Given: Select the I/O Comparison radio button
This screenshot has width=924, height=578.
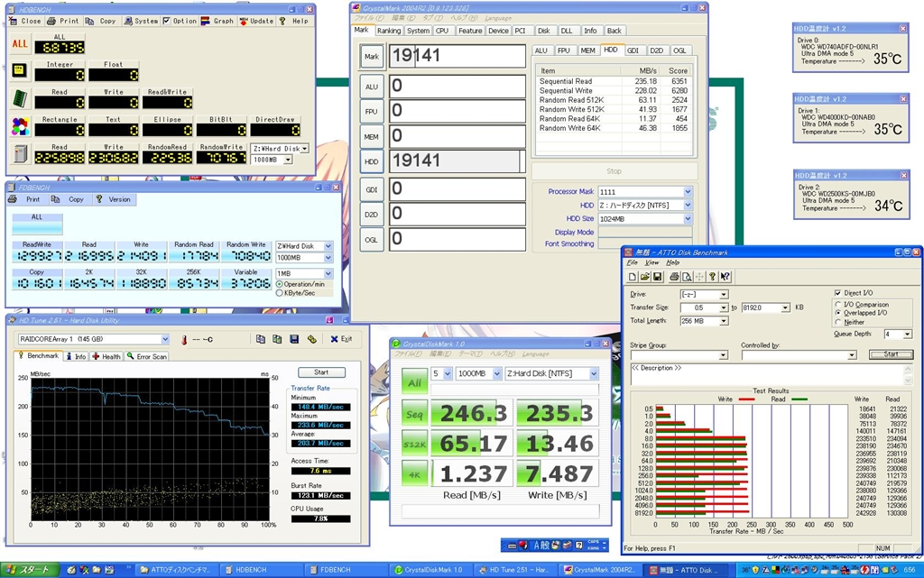Looking at the screenshot, I should pos(838,305).
